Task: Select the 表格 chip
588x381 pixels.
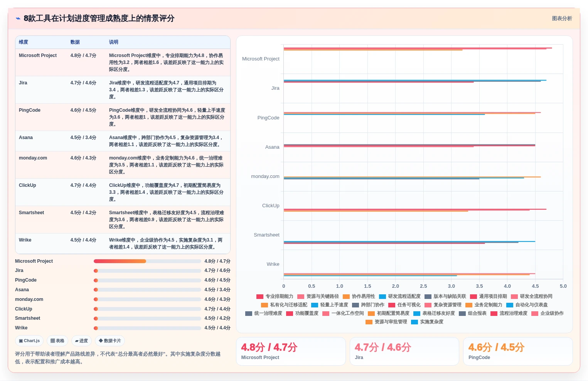Action: [57, 341]
